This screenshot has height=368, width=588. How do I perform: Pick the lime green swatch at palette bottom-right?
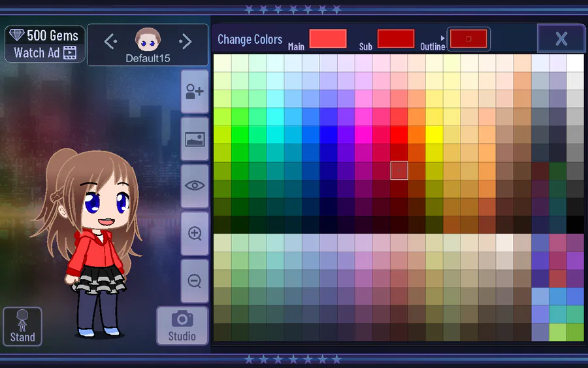coord(558,332)
